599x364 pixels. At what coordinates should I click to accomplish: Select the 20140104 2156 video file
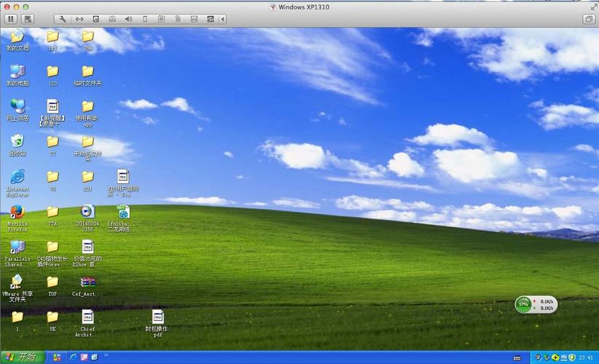(x=87, y=218)
